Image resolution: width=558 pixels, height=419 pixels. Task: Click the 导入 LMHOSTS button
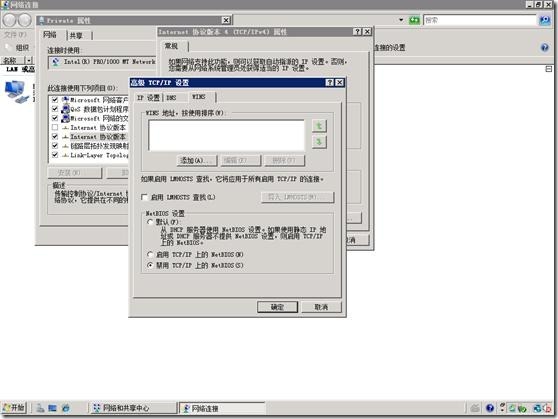[x=297, y=197]
